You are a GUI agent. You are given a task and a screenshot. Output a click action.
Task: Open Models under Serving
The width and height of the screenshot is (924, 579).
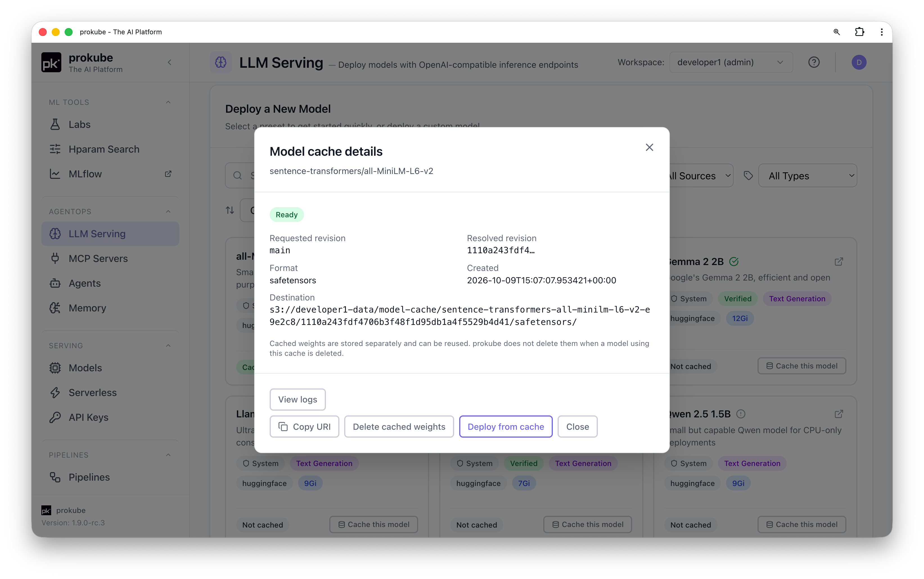[x=110, y=368]
